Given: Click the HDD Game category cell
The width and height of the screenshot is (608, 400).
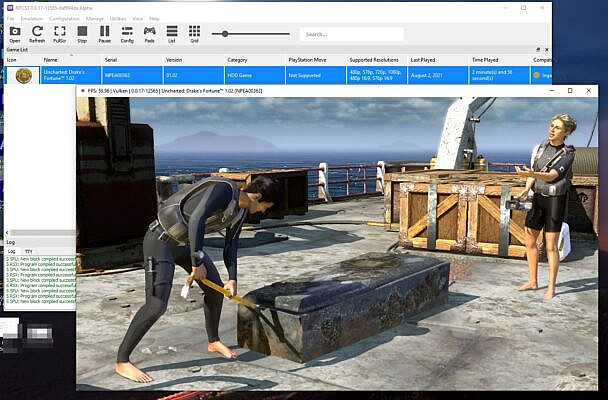Looking at the screenshot, I should click(x=255, y=75).
